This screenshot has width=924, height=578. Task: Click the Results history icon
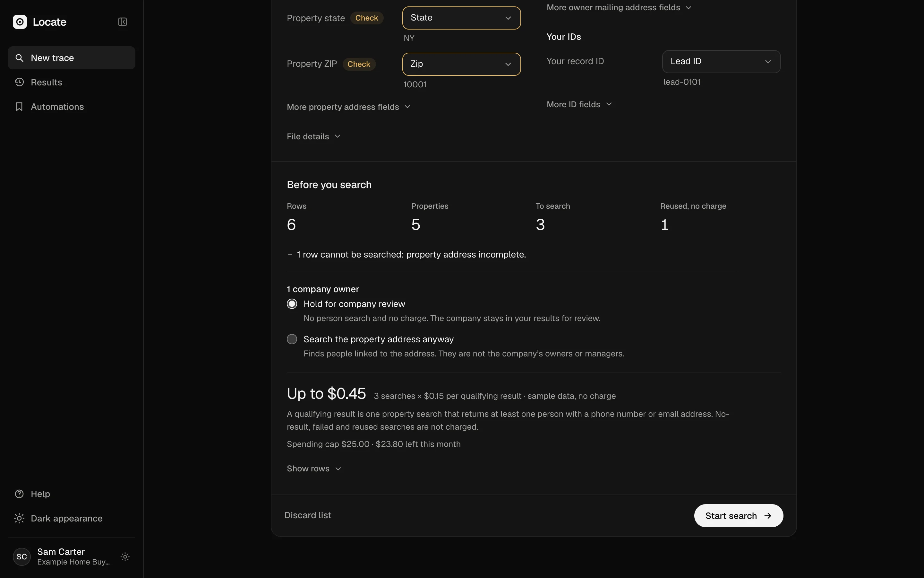[x=19, y=82]
